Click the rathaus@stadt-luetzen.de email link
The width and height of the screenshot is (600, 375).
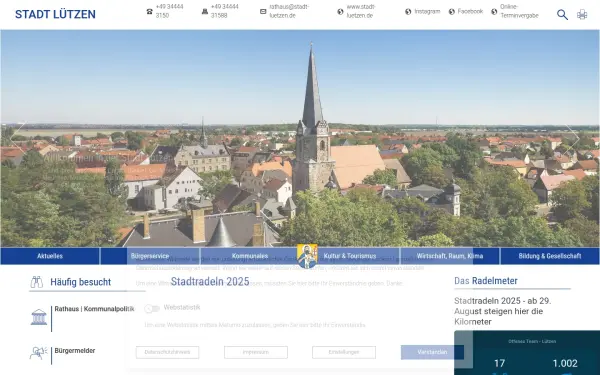(x=289, y=11)
